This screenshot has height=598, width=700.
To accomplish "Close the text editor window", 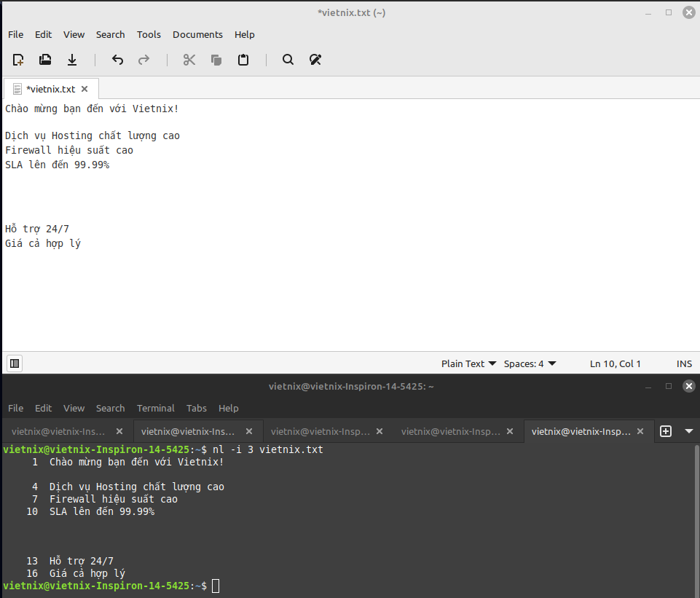I will (689, 12).
